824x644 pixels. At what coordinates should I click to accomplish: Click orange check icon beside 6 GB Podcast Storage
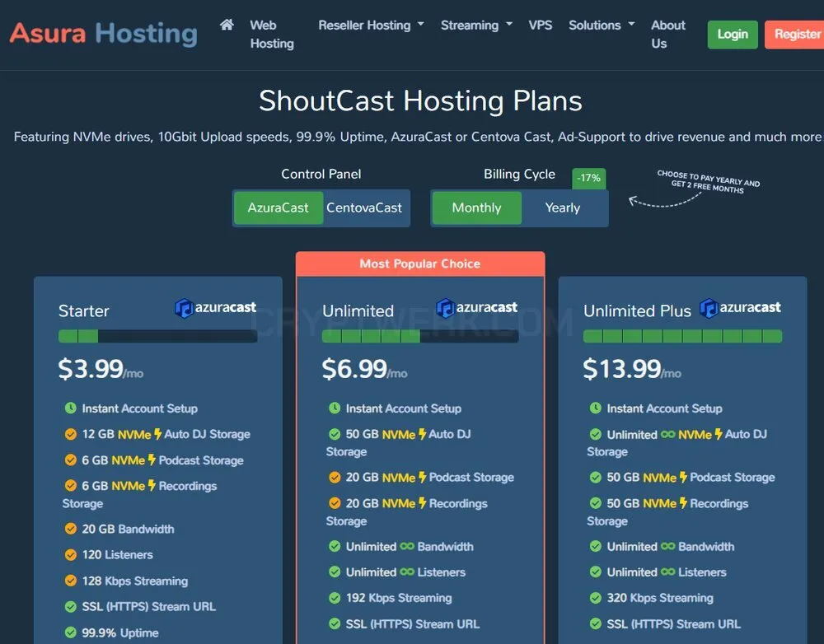click(70, 460)
